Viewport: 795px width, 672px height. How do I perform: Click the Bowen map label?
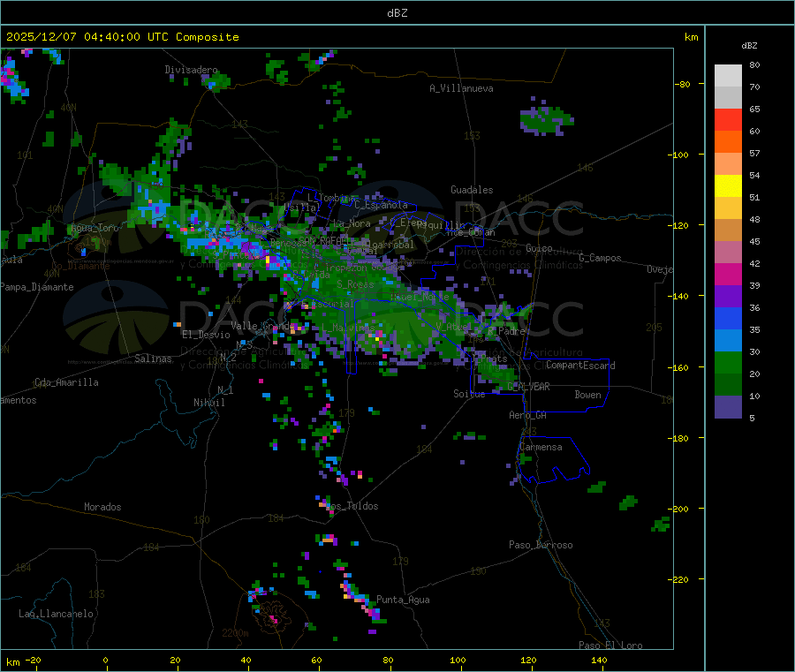587,395
